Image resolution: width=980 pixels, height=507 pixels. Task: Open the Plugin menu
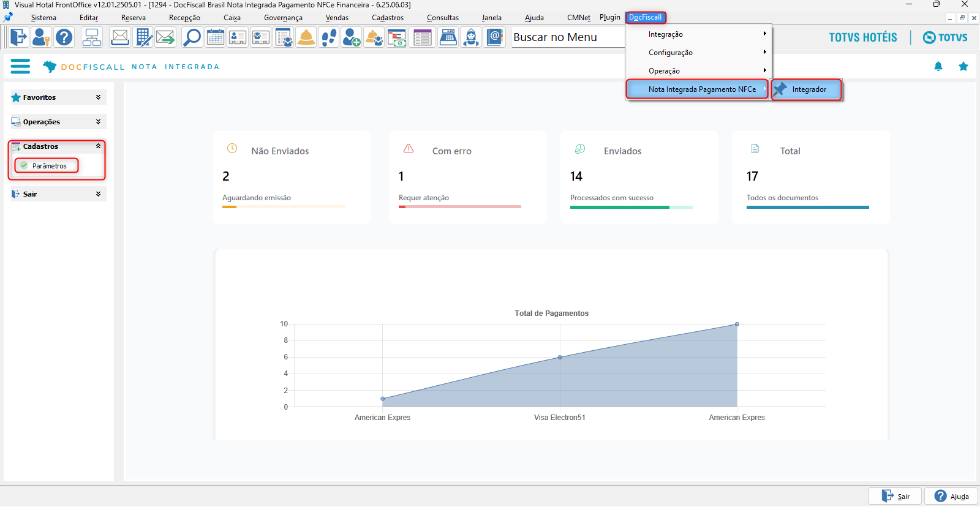610,17
